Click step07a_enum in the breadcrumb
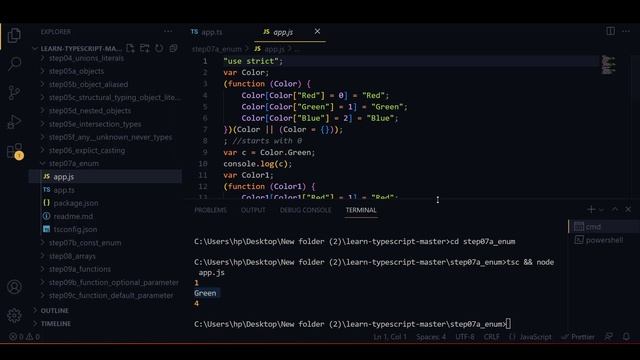Image resolution: width=640 pixels, height=360 pixels. pyautogui.click(x=217, y=49)
